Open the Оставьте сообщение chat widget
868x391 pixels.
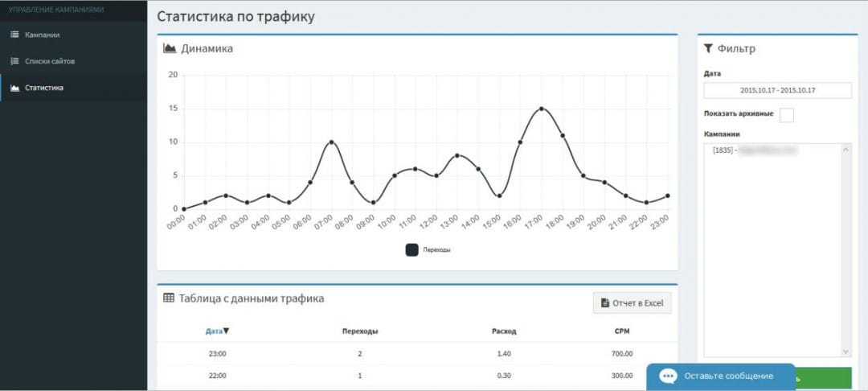point(721,377)
